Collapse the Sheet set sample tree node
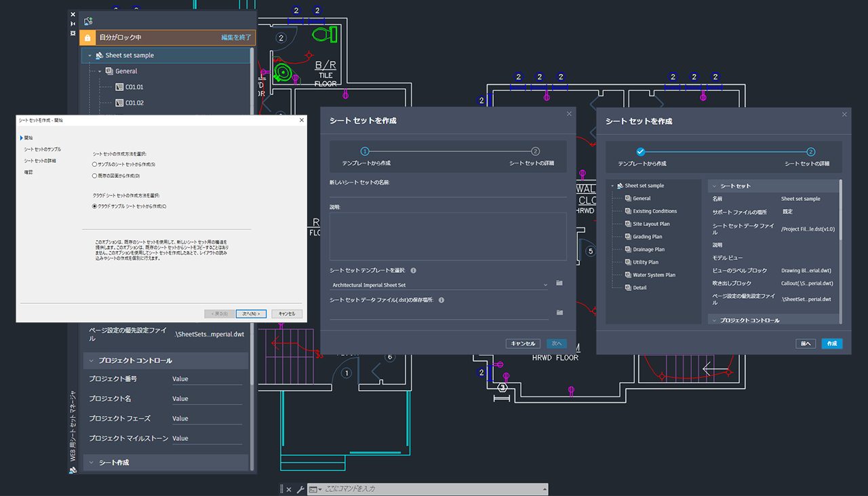The height and width of the screenshot is (496, 868). (612, 185)
